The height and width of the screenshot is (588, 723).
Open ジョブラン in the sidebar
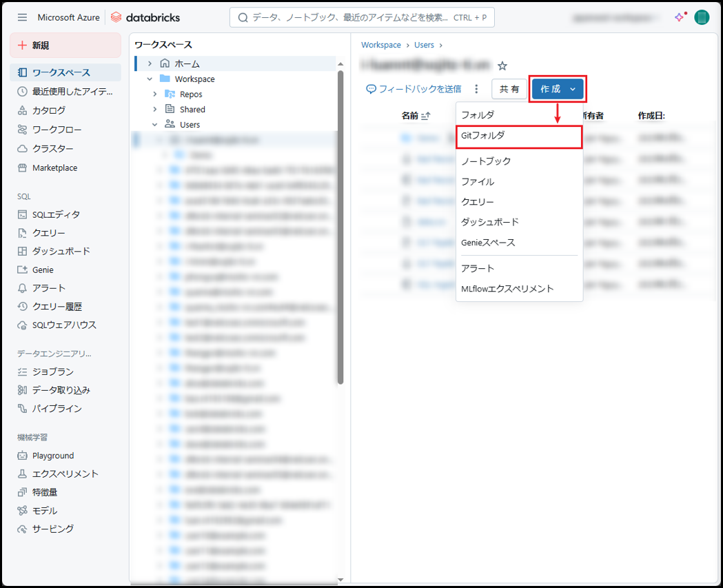coord(65,372)
